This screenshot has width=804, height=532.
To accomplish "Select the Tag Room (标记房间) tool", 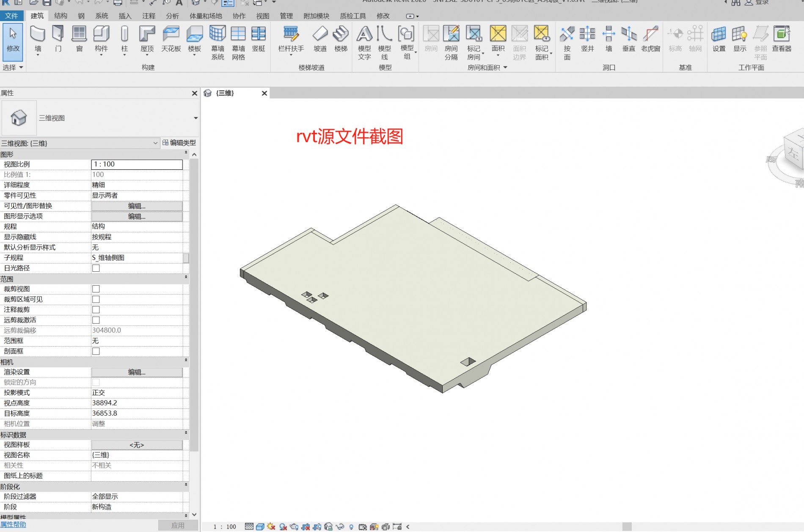I will tap(474, 42).
